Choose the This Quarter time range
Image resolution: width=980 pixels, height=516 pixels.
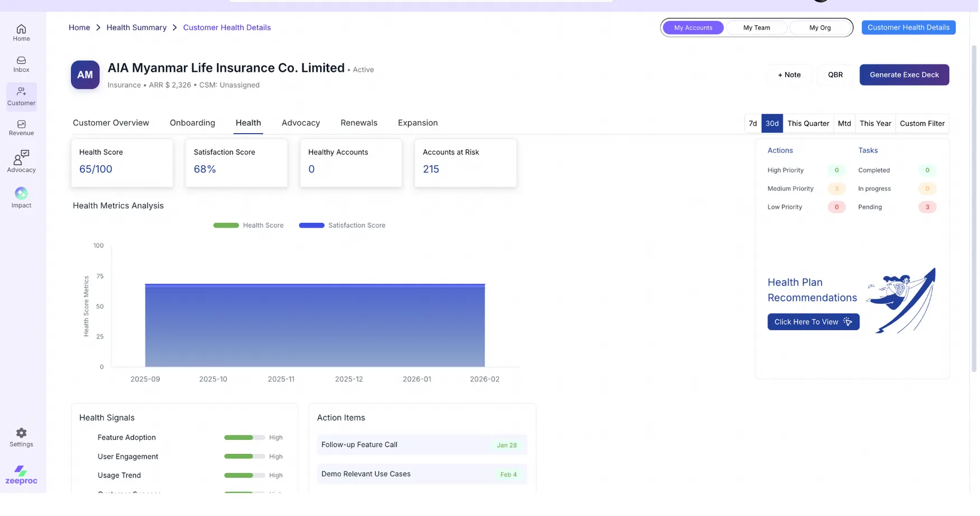coord(808,124)
